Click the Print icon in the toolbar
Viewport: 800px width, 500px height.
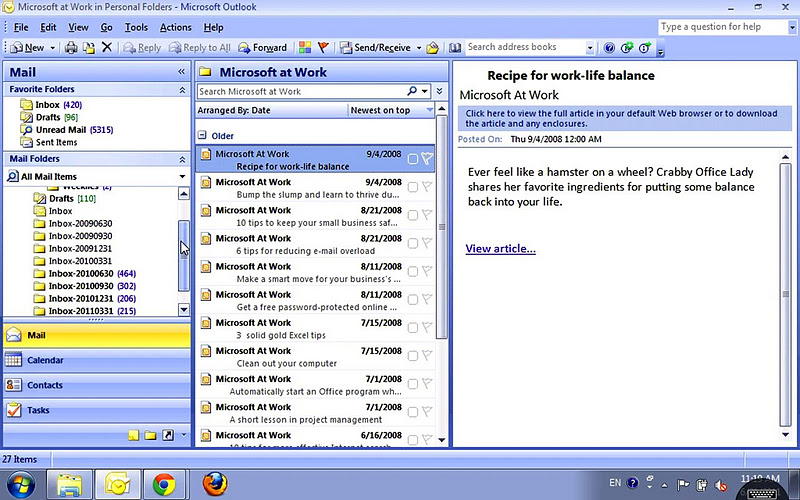point(71,48)
